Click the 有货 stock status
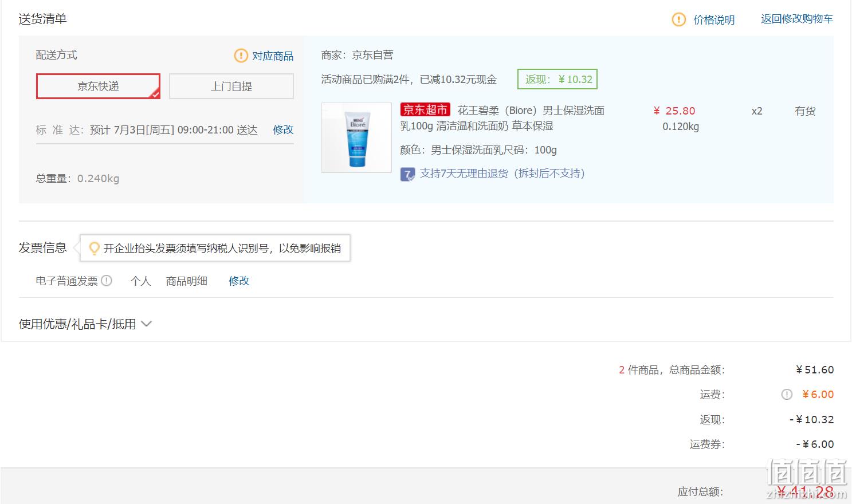 coord(805,111)
